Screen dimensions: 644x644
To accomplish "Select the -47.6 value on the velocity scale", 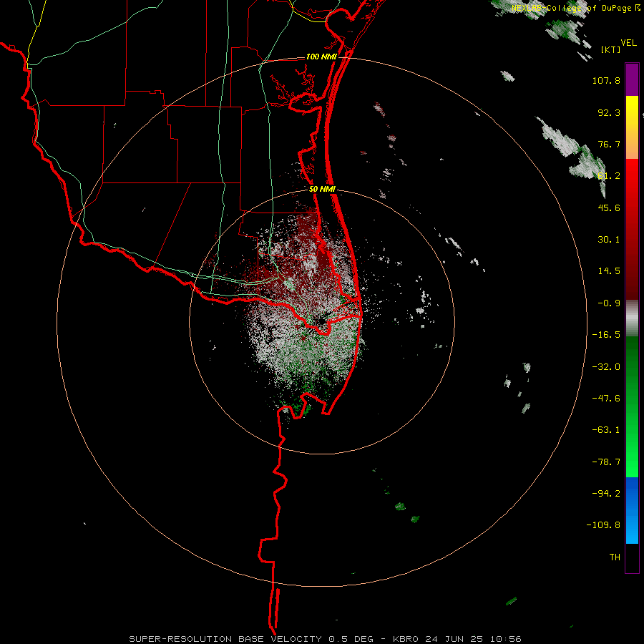I will coord(606,399).
